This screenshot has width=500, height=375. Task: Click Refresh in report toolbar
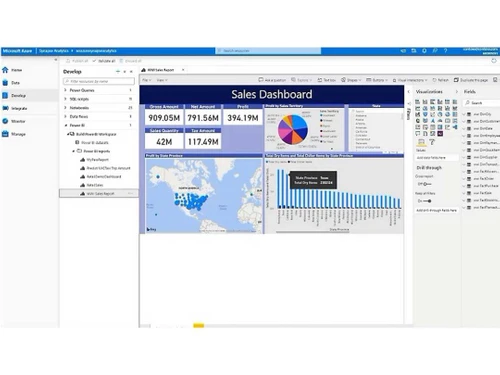[x=441, y=80]
